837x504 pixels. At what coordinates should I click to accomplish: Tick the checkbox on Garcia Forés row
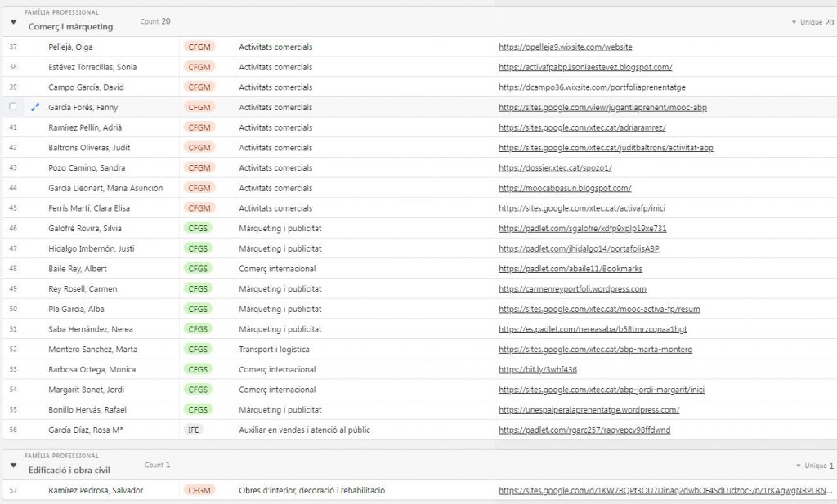(13, 107)
